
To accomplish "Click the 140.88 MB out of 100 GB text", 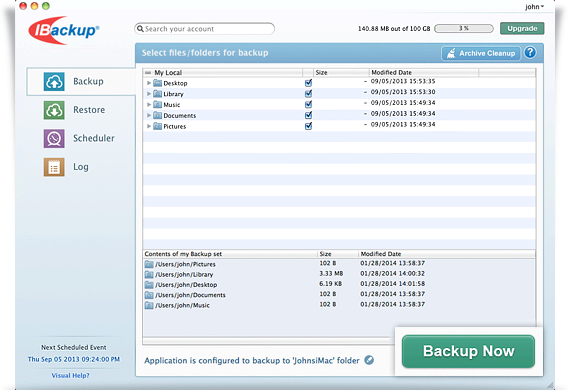I will [x=394, y=28].
